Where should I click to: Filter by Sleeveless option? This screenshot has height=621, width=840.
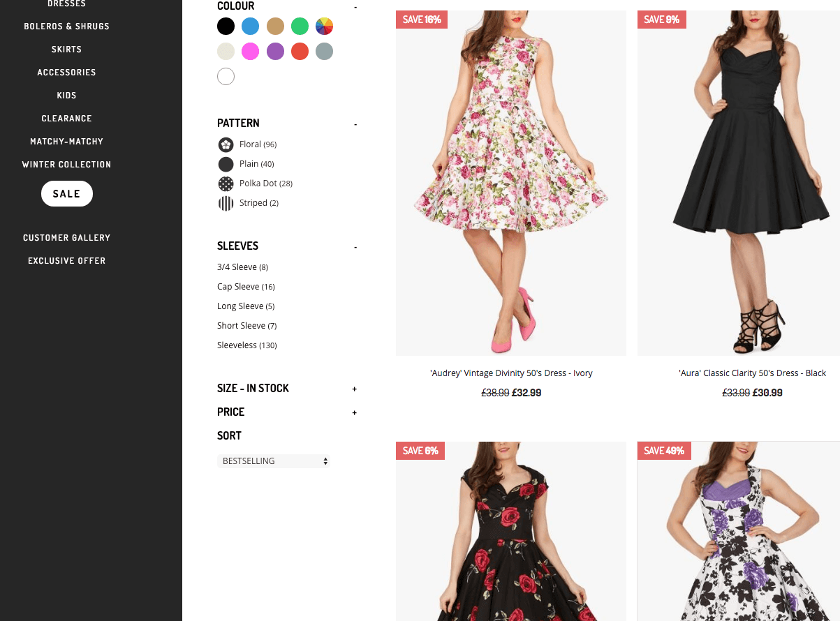coord(246,345)
